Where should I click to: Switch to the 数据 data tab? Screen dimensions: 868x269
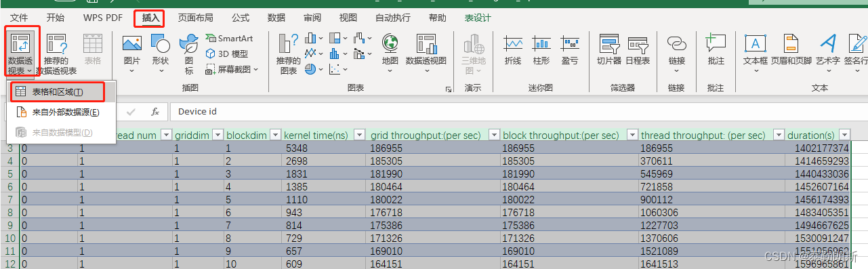click(276, 18)
